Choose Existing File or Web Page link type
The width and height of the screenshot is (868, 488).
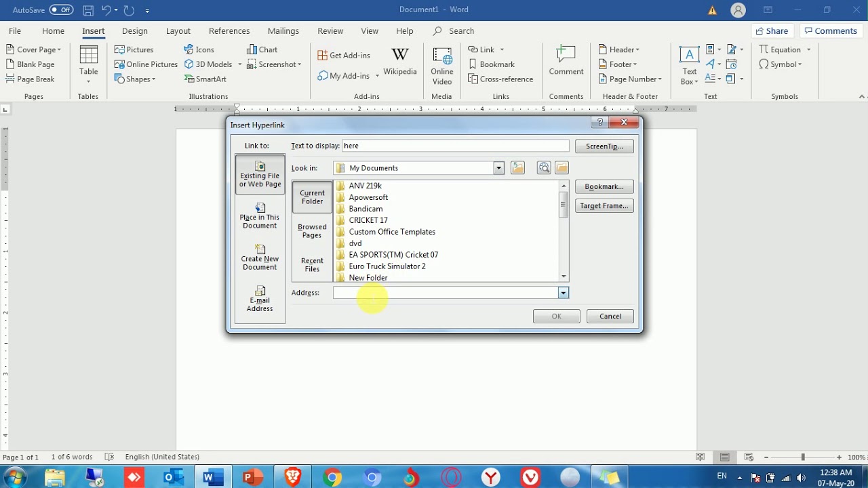point(260,175)
